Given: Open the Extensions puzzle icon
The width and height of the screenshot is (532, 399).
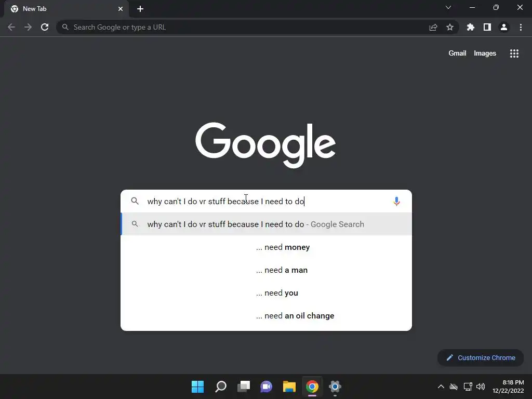Looking at the screenshot, I should click(471, 27).
